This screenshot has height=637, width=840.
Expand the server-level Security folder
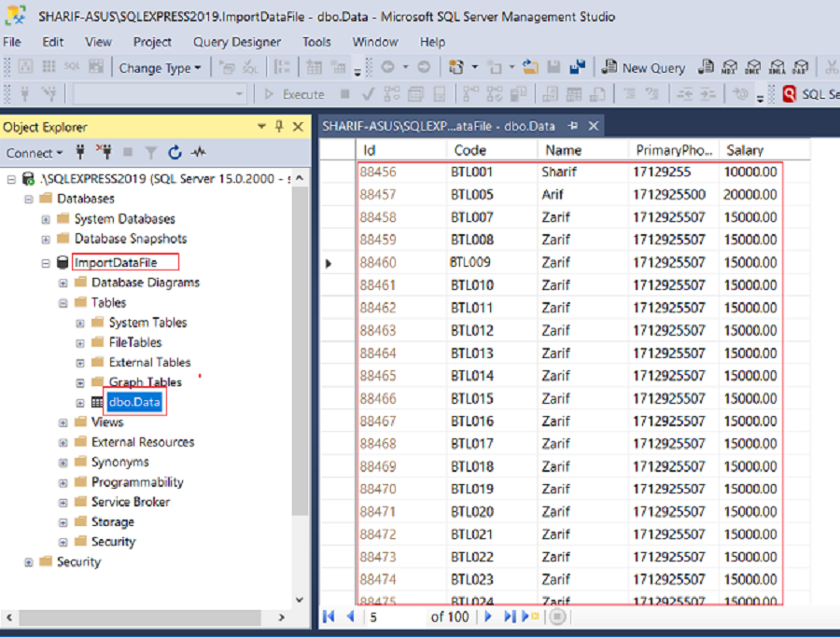pyautogui.click(x=29, y=562)
